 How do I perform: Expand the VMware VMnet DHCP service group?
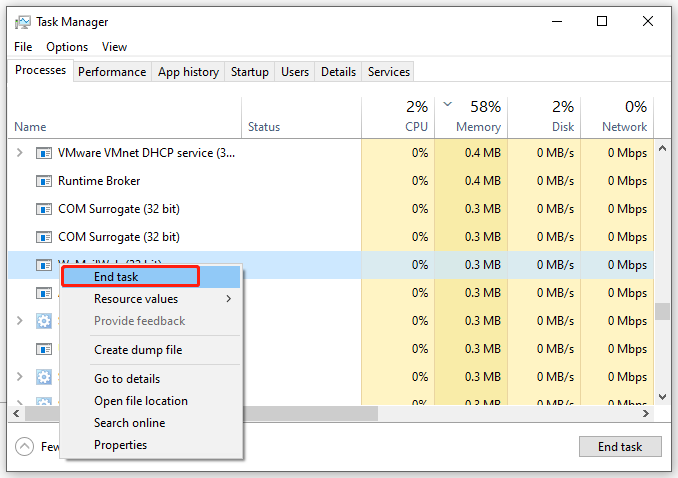point(20,153)
